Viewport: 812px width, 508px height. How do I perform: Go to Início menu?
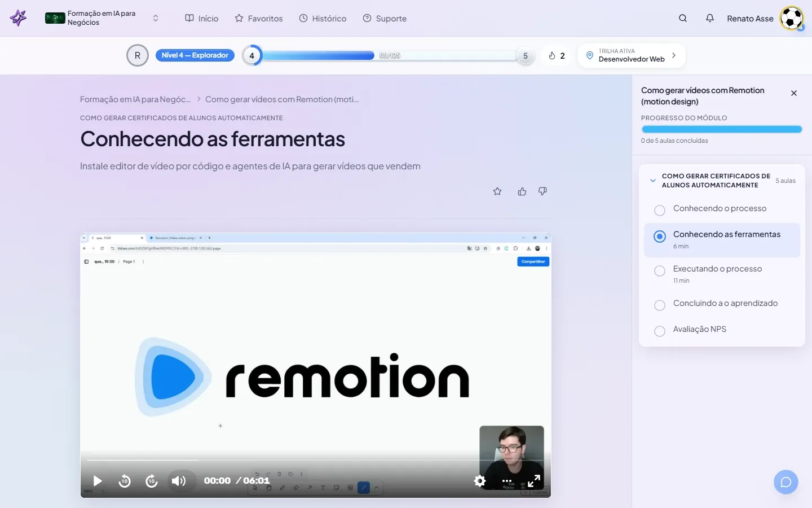[201, 18]
